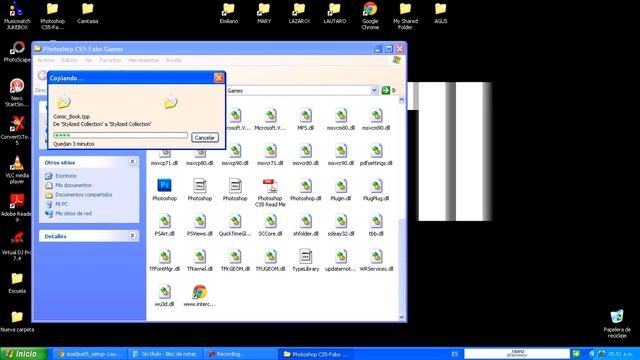This screenshot has width=640, height=360.
Task: Click the copy progress bar
Action: pyautogui.click(x=120, y=135)
